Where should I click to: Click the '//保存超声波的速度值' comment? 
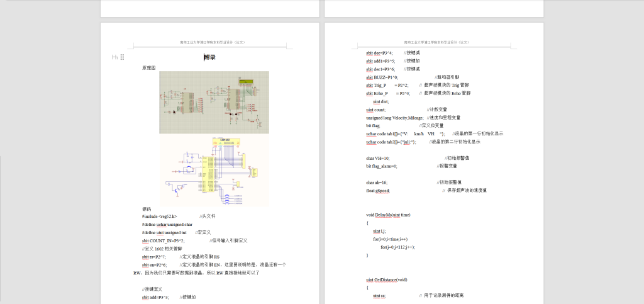click(x=465, y=191)
